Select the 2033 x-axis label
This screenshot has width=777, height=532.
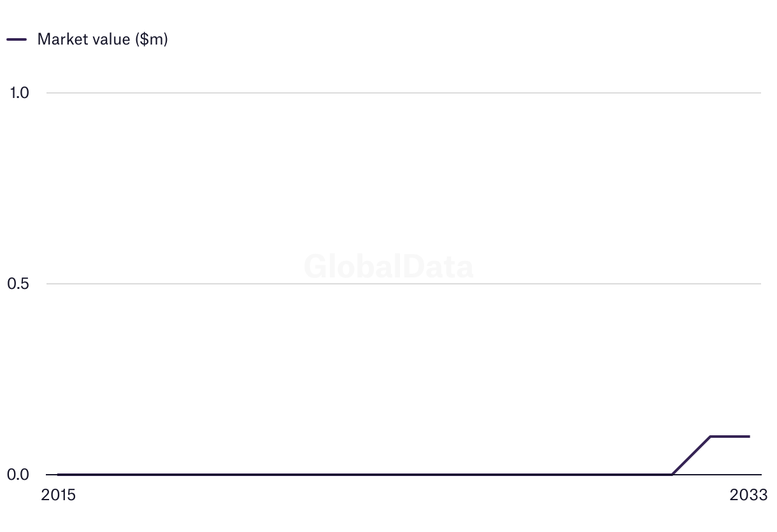[749, 495]
